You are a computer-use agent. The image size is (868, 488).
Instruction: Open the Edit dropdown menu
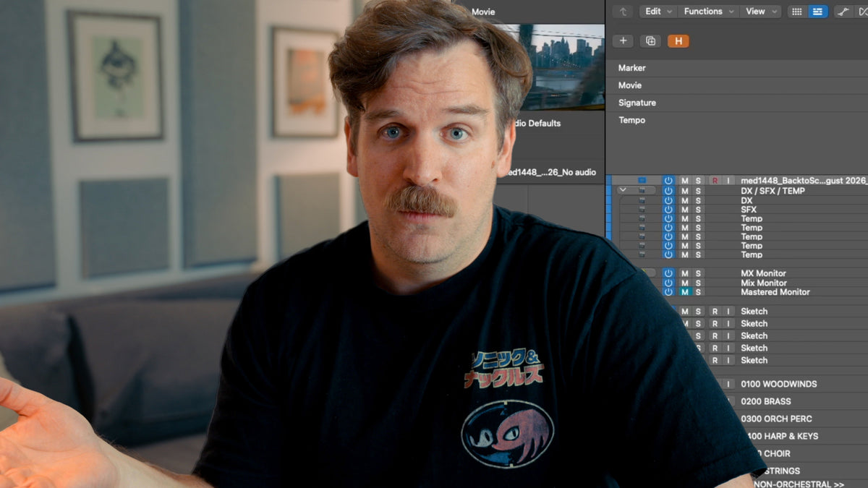pyautogui.click(x=659, y=12)
